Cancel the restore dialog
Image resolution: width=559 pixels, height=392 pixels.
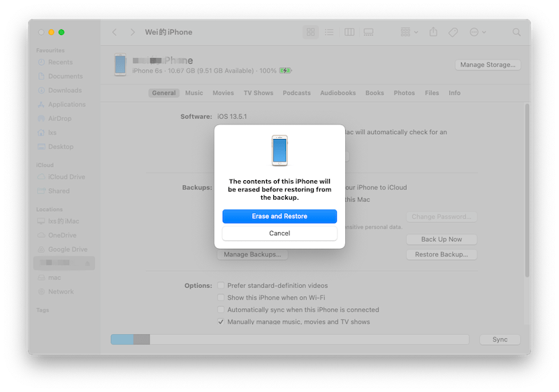click(x=279, y=233)
